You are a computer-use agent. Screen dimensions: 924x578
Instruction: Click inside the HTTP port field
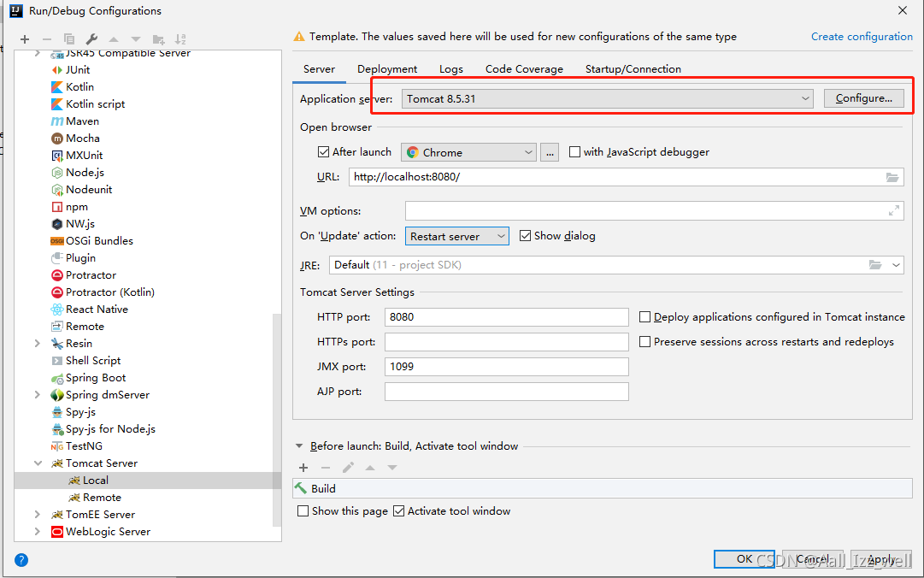[506, 317]
